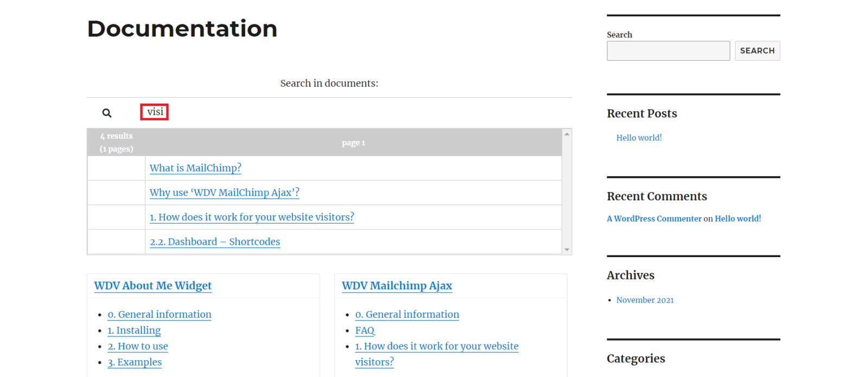Image resolution: width=868 pixels, height=377 pixels.
Task: Click the documents search field containing 'visi'
Action: click(155, 112)
